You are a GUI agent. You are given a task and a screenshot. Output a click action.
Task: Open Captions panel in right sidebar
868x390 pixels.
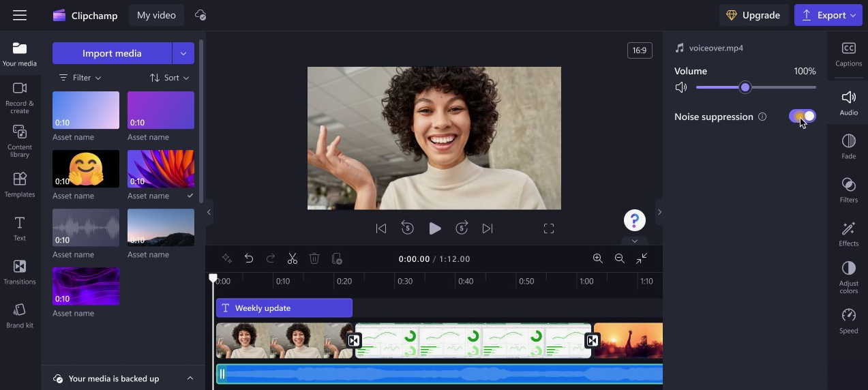pyautogui.click(x=848, y=54)
